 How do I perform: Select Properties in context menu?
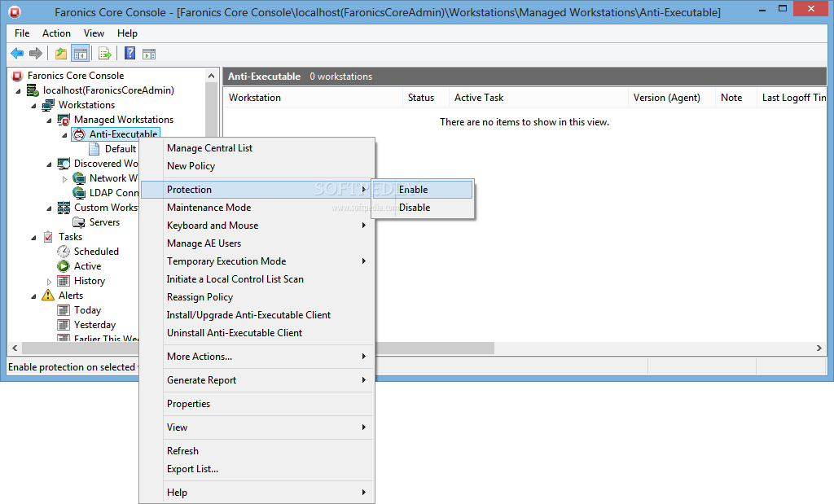tap(257, 404)
